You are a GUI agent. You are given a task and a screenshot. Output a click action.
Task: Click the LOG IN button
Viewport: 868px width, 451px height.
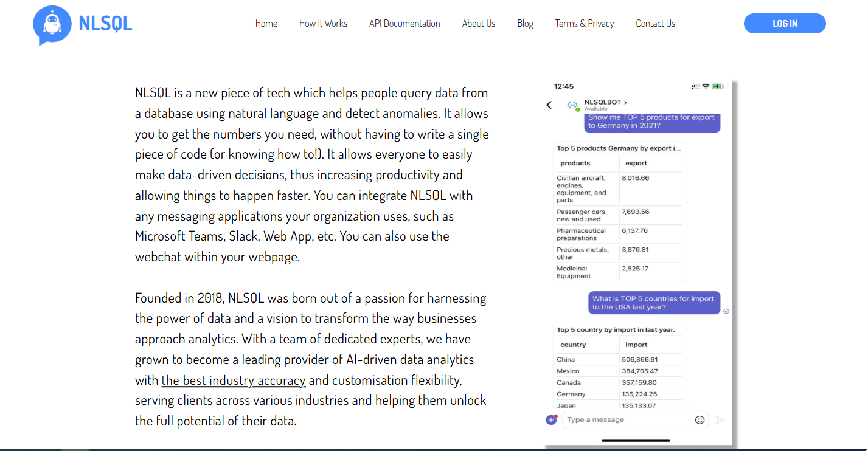[x=785, y=24]
